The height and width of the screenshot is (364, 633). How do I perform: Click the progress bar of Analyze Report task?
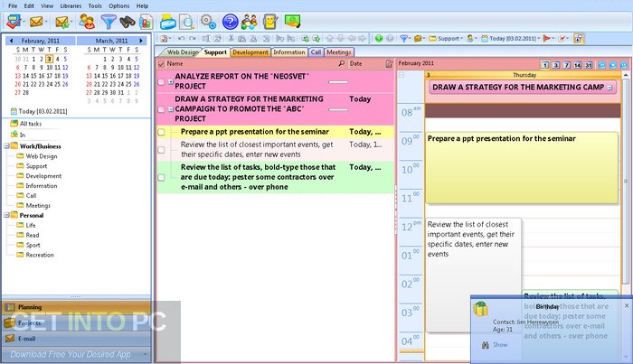click(x=338, y=82)
